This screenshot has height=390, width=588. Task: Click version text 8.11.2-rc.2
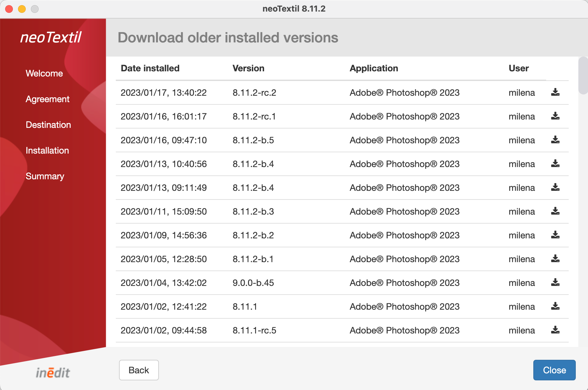pyautogui.click(x=254, y=93)
